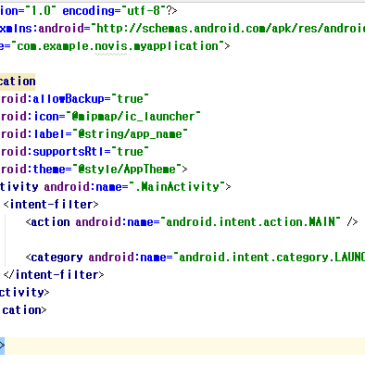Click android.intent.action.MAIN value
Screen dimensions: 365x365
click(250, 222)
